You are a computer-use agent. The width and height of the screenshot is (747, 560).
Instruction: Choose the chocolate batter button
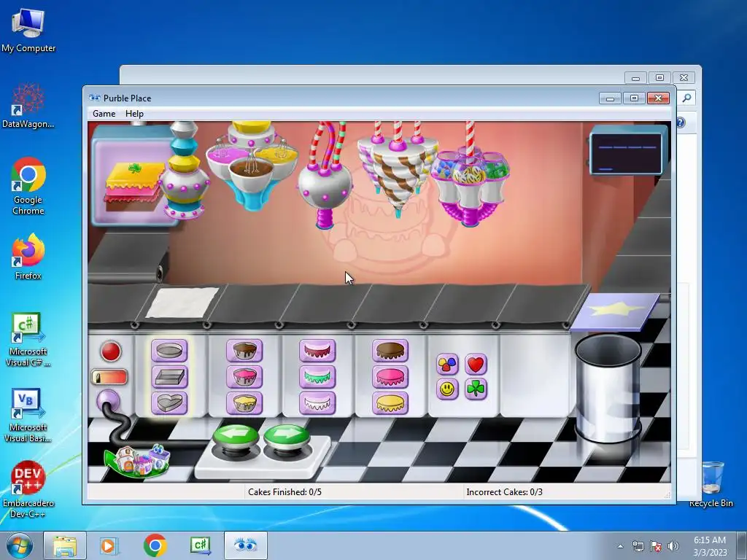click(x=244, y=351)
